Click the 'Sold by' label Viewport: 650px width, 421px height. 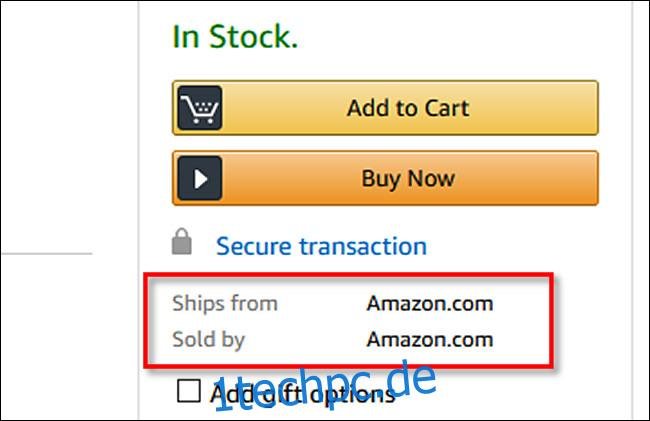(209, 340)
